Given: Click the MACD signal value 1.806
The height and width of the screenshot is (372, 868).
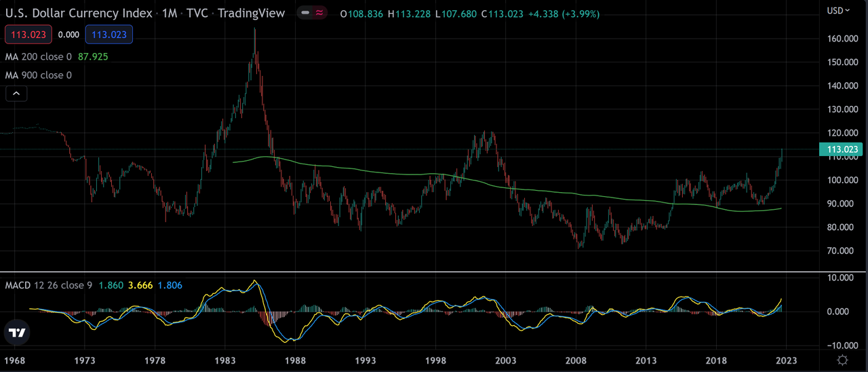Looking at the screenshot, I should pyautogui.click(x=170, y=286).
